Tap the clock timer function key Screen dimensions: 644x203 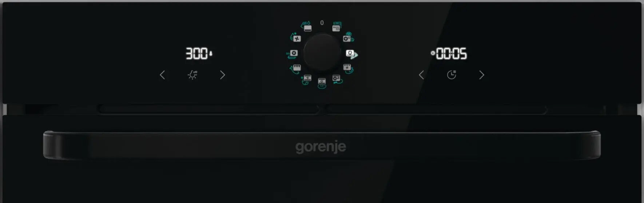452,75
